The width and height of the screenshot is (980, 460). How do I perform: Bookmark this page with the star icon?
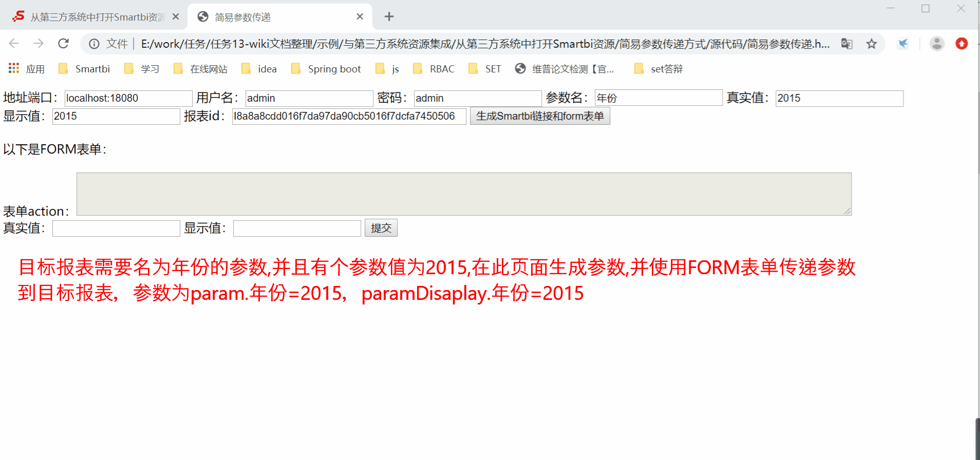(x=872, y=44)
